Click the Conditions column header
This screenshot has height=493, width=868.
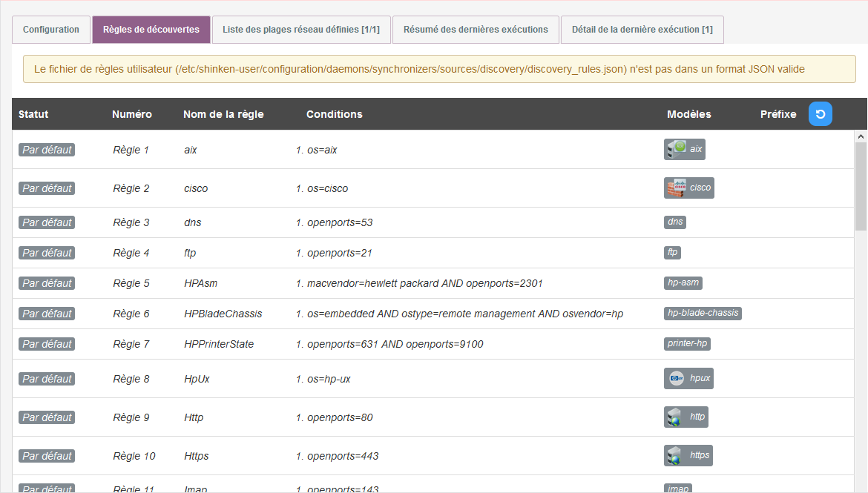(x=334, y=114)
